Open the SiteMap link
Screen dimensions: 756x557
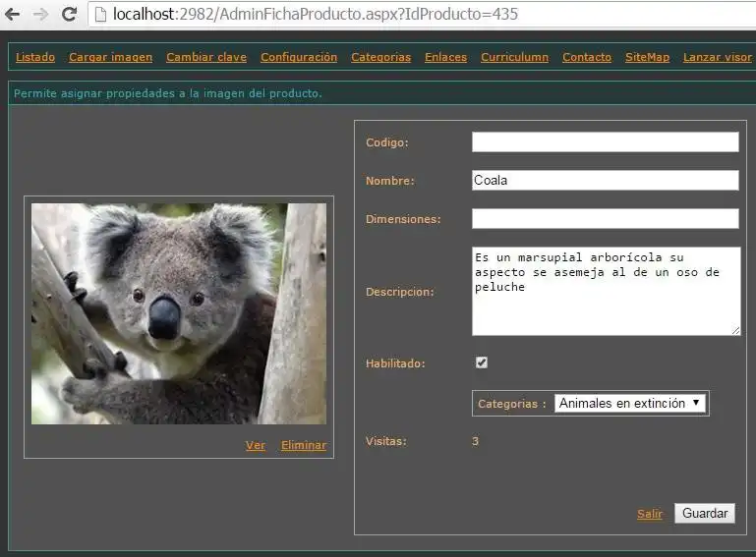coord(647,57)
